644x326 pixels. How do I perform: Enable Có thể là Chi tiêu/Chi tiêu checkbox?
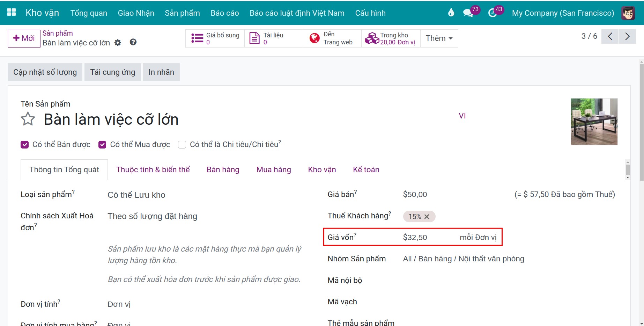click(182, 145)
